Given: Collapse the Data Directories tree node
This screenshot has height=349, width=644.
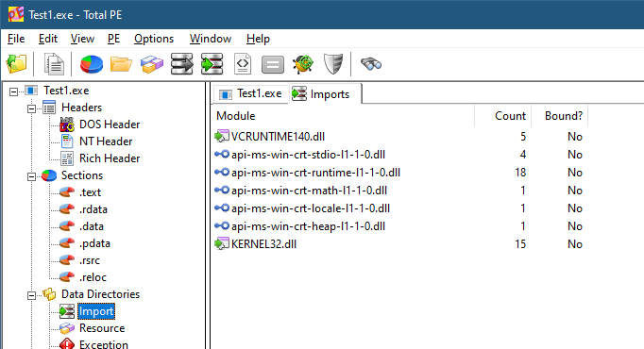Looking at the screenshot, I should pos(31,295).
